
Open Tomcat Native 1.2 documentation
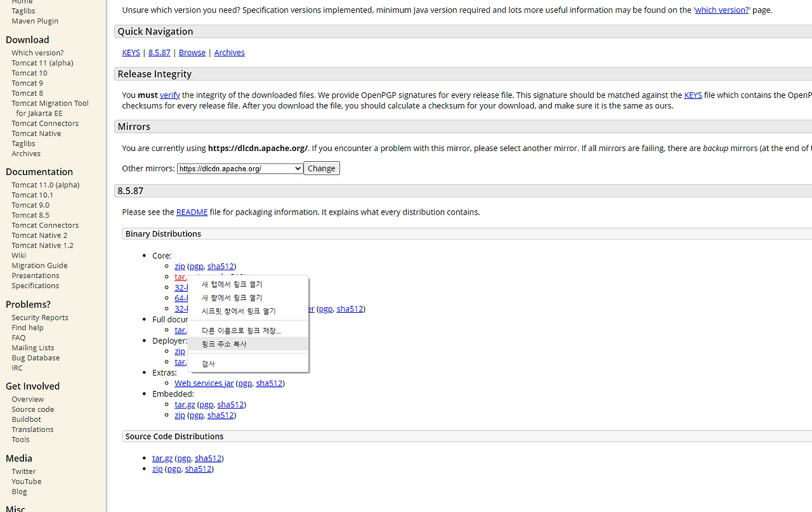pos(43,246)
